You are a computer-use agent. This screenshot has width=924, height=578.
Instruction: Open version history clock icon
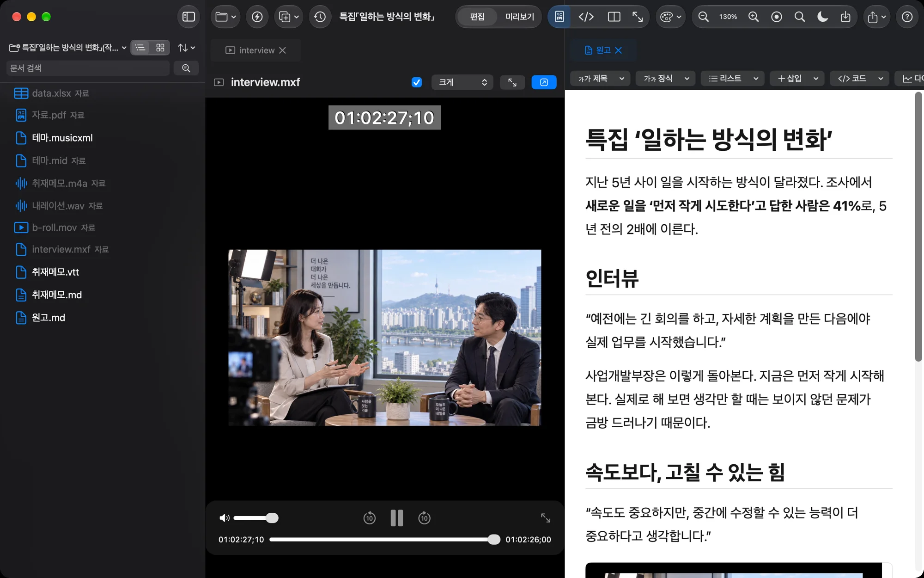pos(320,17)
